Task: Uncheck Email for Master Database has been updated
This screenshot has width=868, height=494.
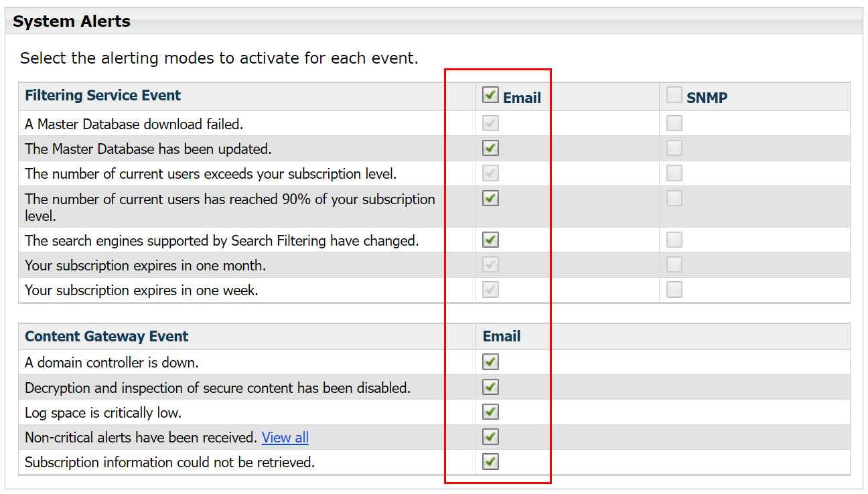Action: tap(490, 148)
